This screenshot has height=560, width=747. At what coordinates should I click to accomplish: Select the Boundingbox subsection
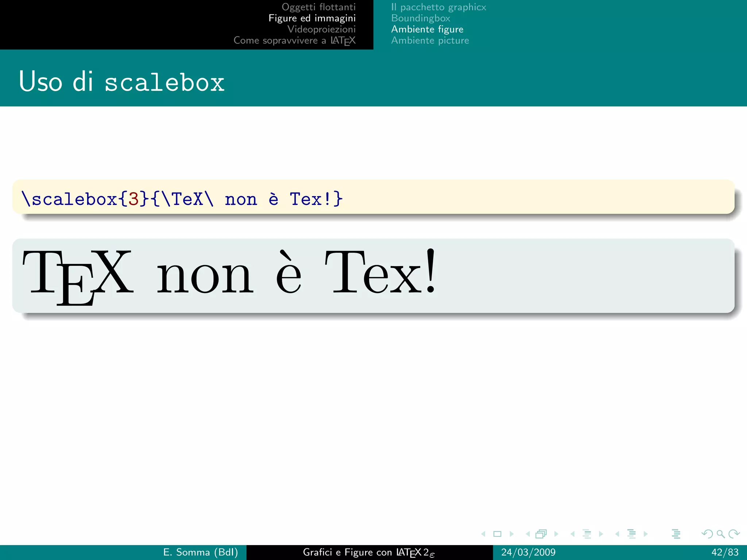click(421, 18)
